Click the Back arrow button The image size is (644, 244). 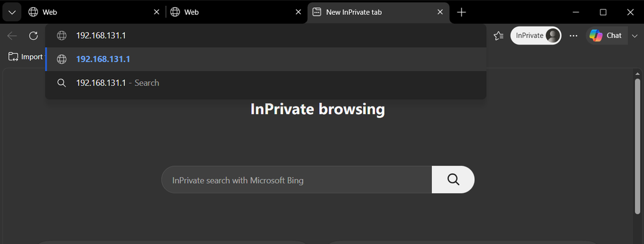coord(12,36)
